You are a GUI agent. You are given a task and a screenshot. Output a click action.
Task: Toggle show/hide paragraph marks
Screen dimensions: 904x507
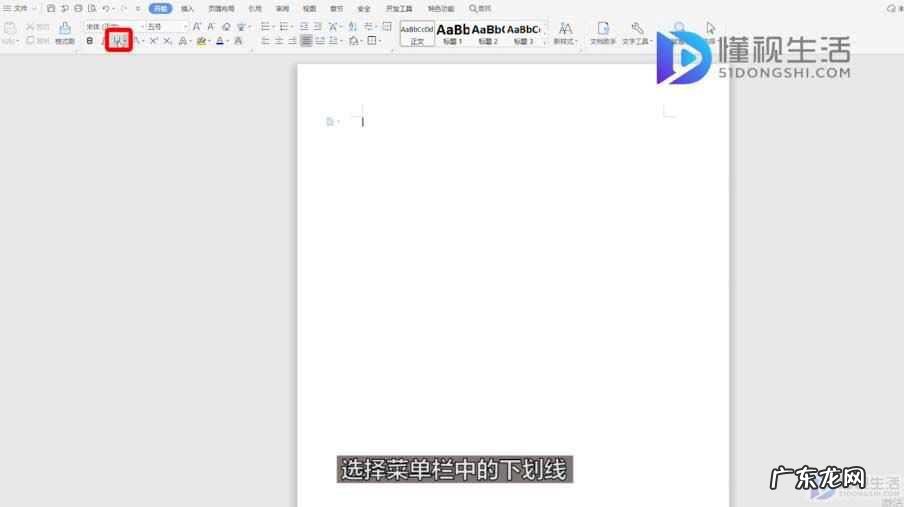[369, 27]
